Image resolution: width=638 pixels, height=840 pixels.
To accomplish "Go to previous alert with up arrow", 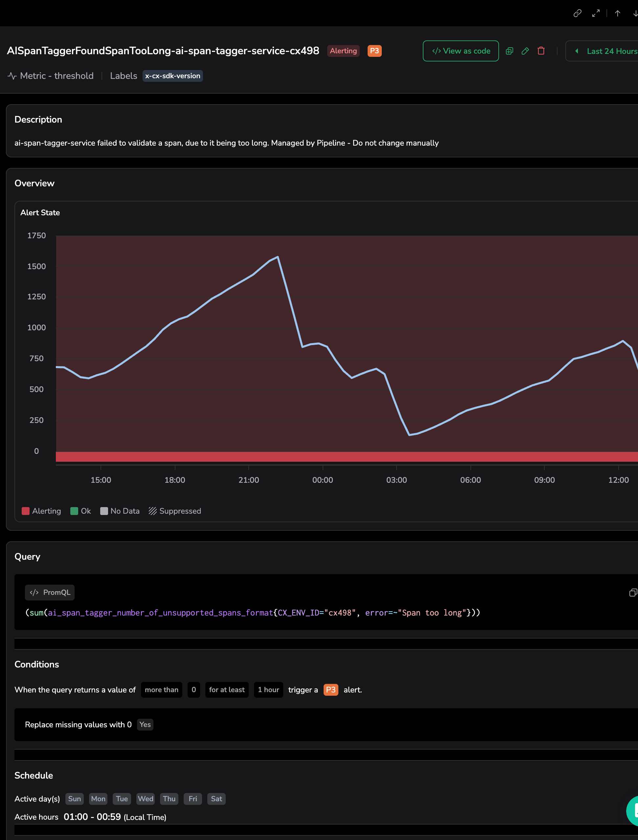I will [x=618, y=13].
